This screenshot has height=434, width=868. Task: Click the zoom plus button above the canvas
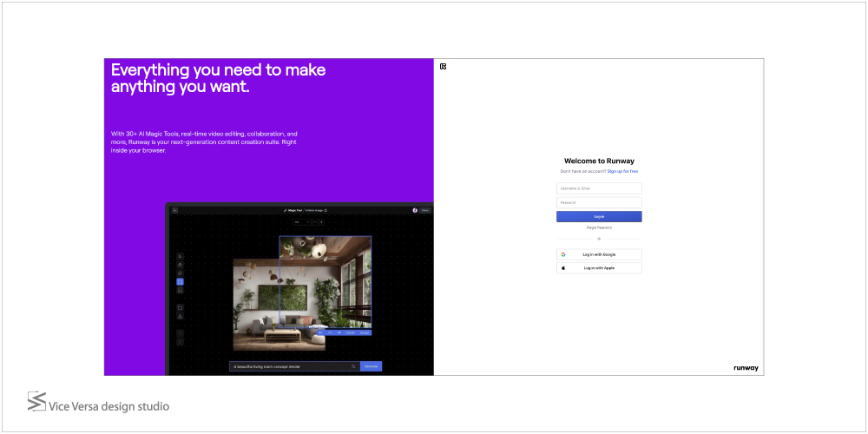point(321,222)
